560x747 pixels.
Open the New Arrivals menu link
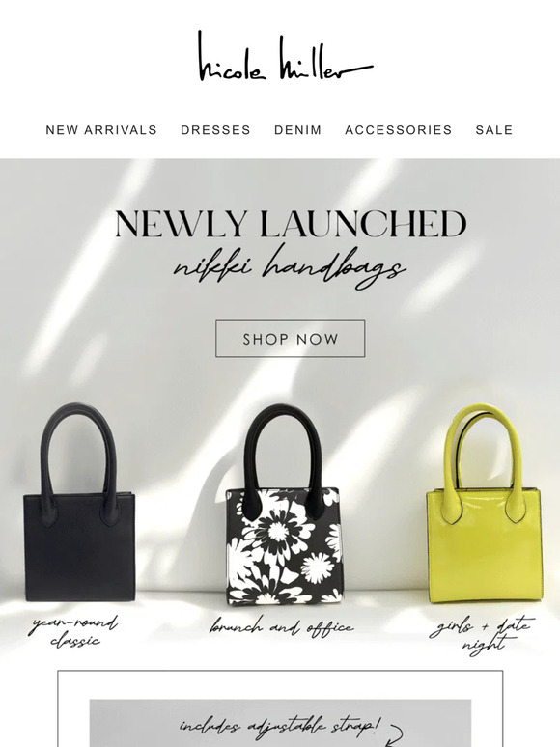click(101, 130)
